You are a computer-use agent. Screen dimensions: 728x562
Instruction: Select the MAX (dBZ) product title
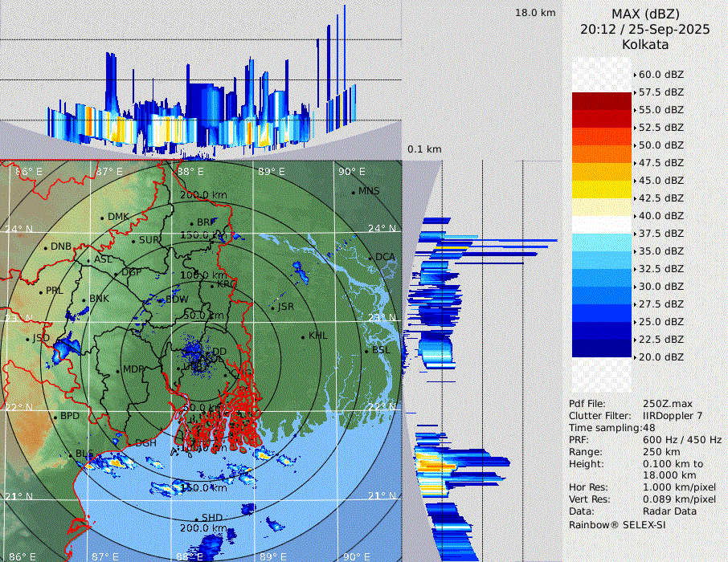644,14
